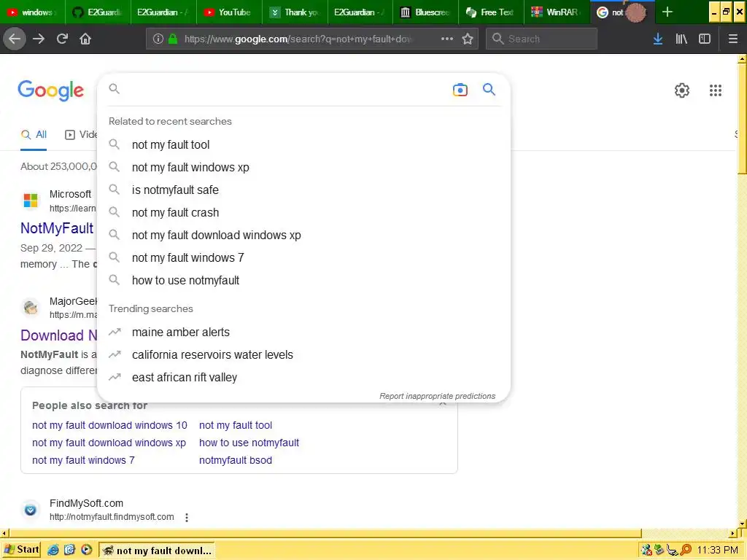Open related link 'notmyfault bsod'
This screenshot has height=560, width=747.
[236, 461]
